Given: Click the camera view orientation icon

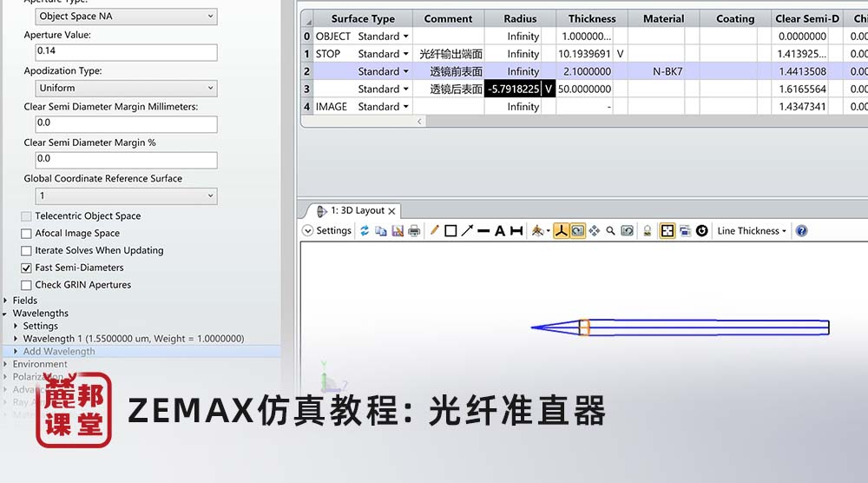Looking at the screenshot, I should tap(537, 231).
